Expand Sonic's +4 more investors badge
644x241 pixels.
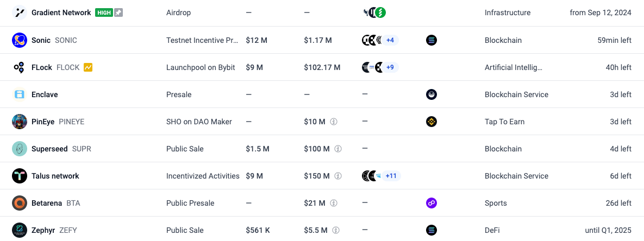click(x=390, y=40)
